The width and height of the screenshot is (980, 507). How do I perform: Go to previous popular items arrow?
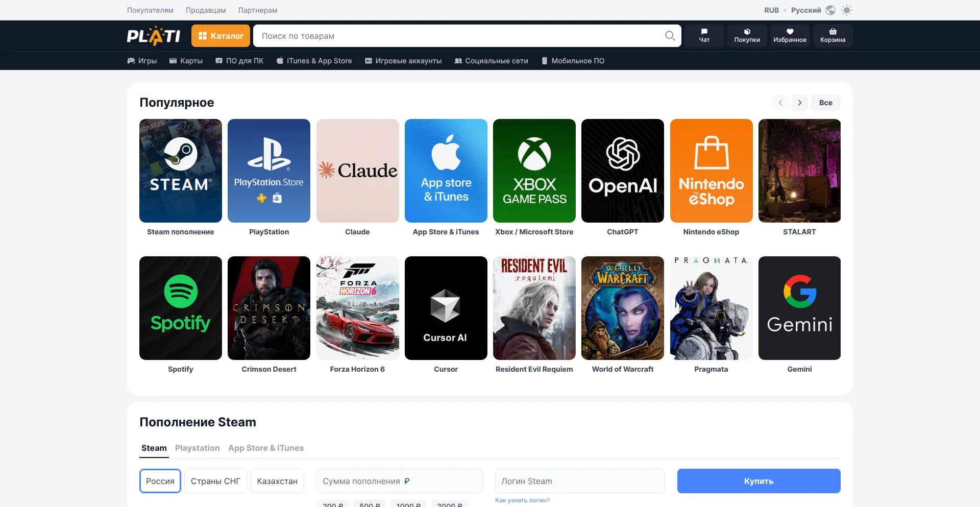[780, 103]
